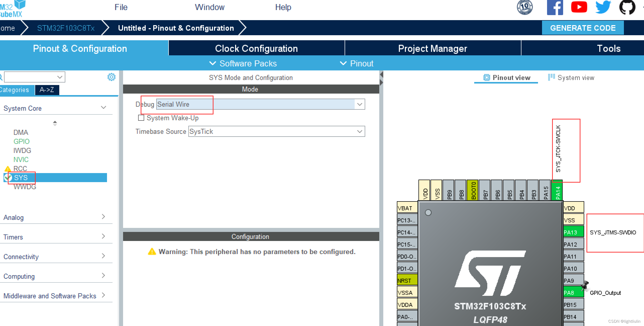Select WWDG in System Core list
The width and height of the screenshot is (644, 326).
(x=25, y=187)
